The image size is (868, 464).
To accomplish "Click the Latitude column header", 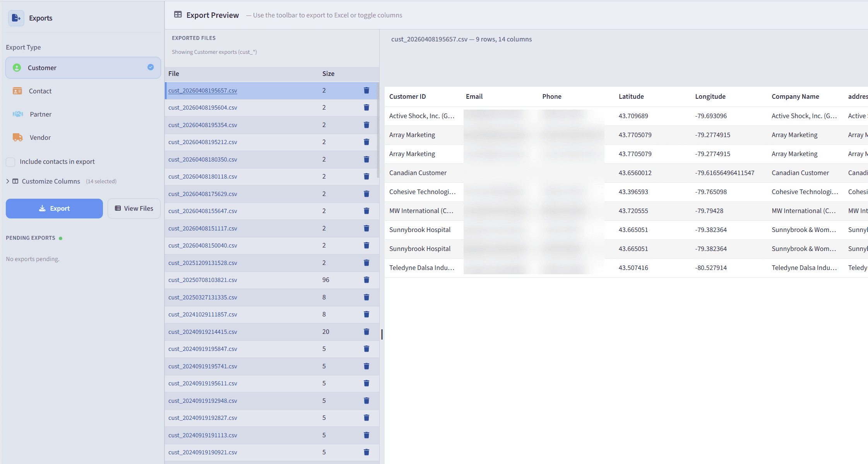I will [631, 96].
